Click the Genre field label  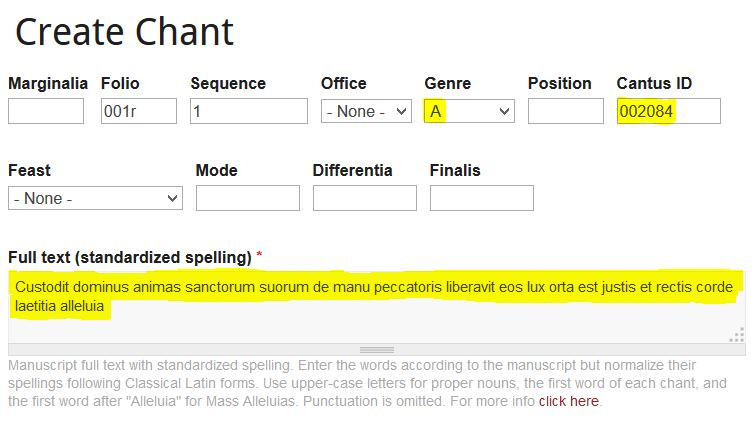point(447,83)
